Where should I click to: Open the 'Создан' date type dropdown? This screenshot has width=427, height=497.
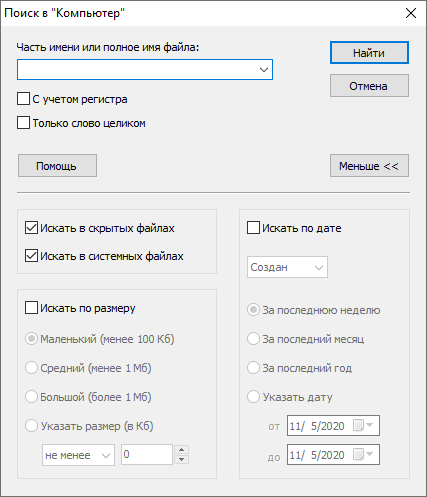pyautogui.click(x=287, y=267)
